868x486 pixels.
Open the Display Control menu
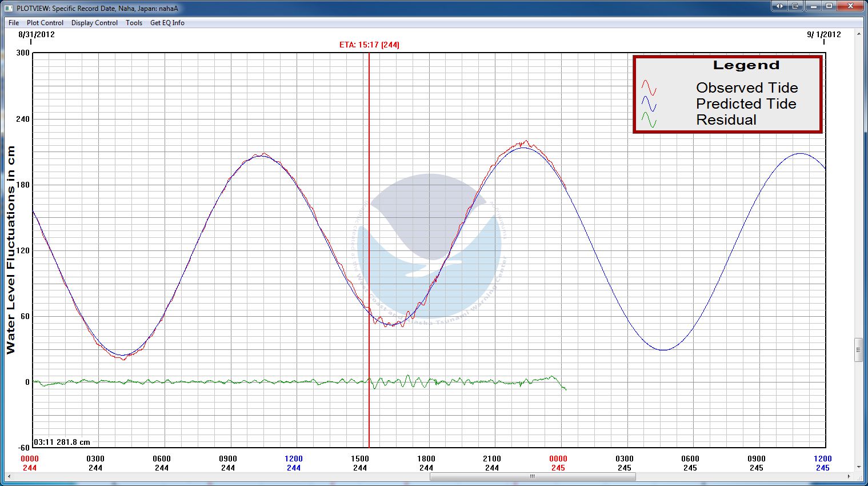[x=94, y=23]
